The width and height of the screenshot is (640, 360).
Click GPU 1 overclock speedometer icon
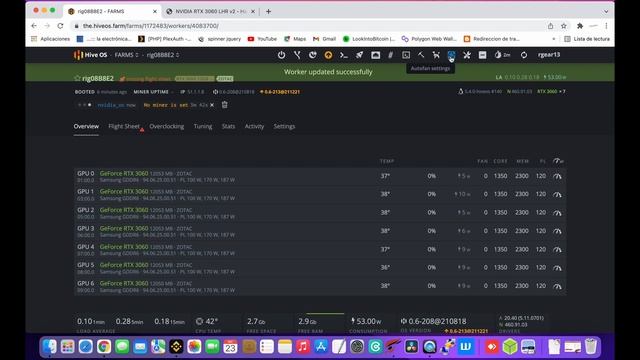pyautogui.click(x=557, y=194)
